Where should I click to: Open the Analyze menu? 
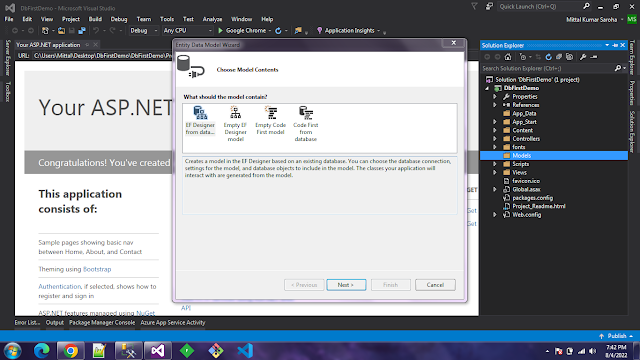coord(212,19)
